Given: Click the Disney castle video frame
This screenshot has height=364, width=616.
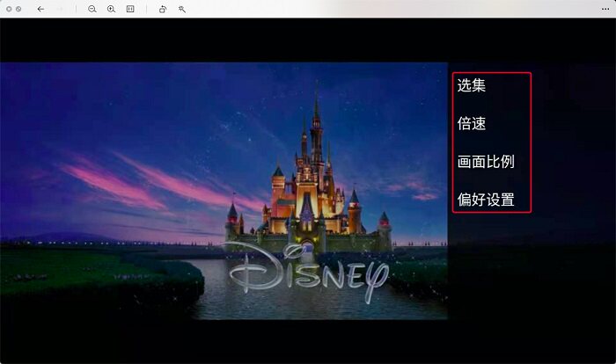Looking at the screenshot, I should coord(224,191).
